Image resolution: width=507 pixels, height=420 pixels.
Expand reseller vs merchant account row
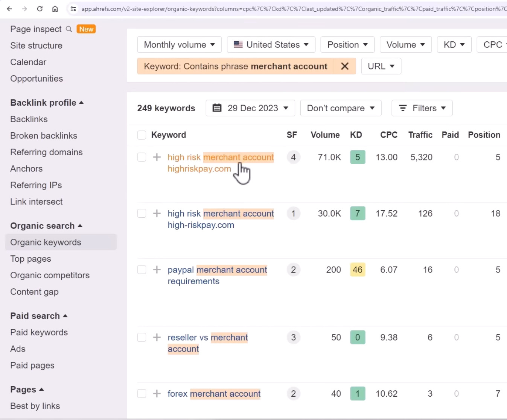pos(157,337)
